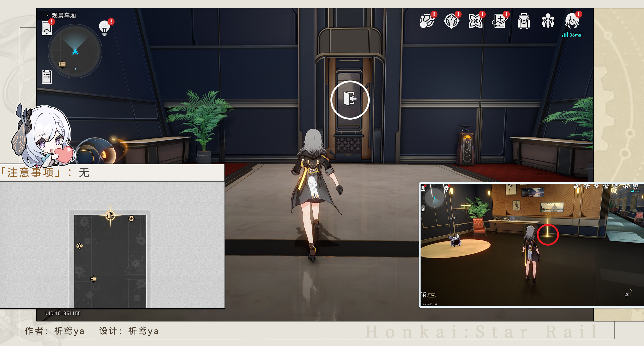This screenshot has height=346, width=644.
Task: Click the jukebox phonograph object
Action: tap(467, 145)
